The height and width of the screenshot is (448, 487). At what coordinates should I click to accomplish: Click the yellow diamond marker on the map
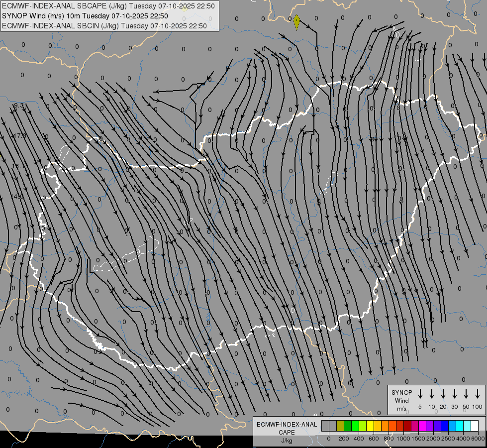(x=296, y=22)
